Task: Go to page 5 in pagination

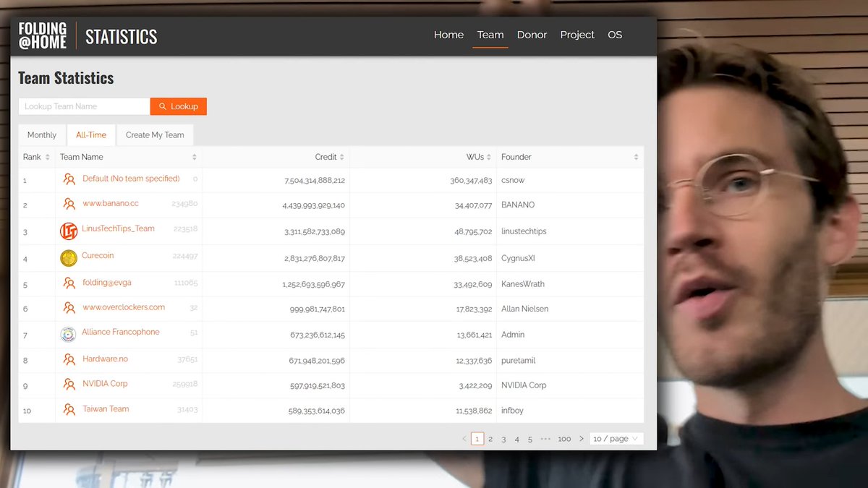Action: [530, 439]
